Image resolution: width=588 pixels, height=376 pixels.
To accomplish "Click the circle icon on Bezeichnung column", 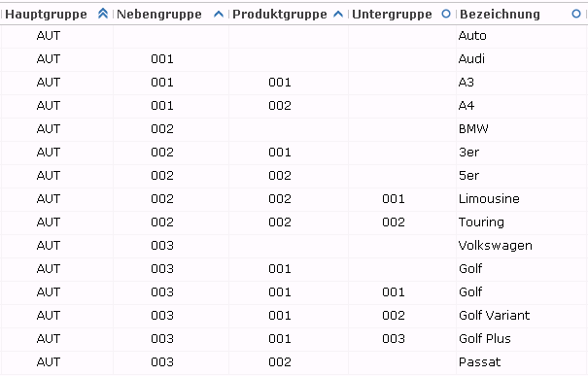I will [576, 14].
